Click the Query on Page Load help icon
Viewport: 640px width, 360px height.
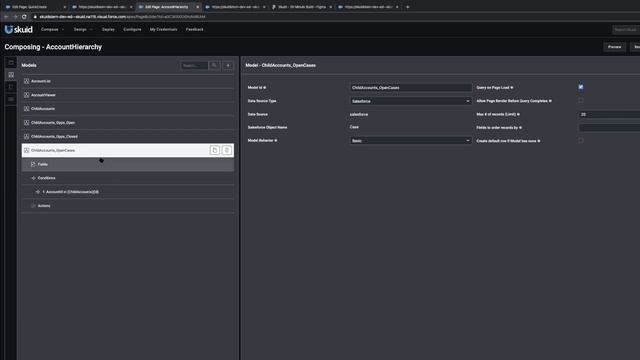click(512, 88)
